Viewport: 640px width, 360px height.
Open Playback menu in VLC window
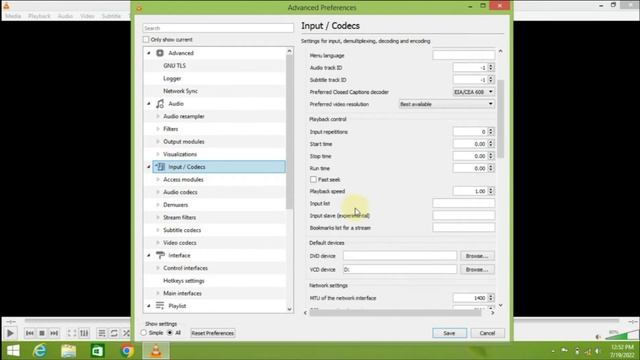coord(39,16)
